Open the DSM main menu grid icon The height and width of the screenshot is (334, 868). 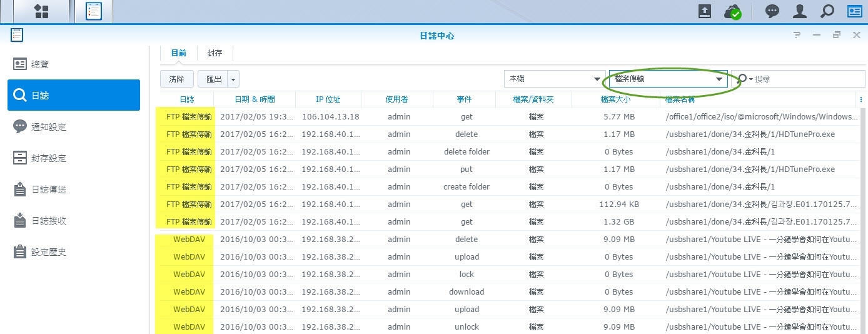(x=41, y=11)
